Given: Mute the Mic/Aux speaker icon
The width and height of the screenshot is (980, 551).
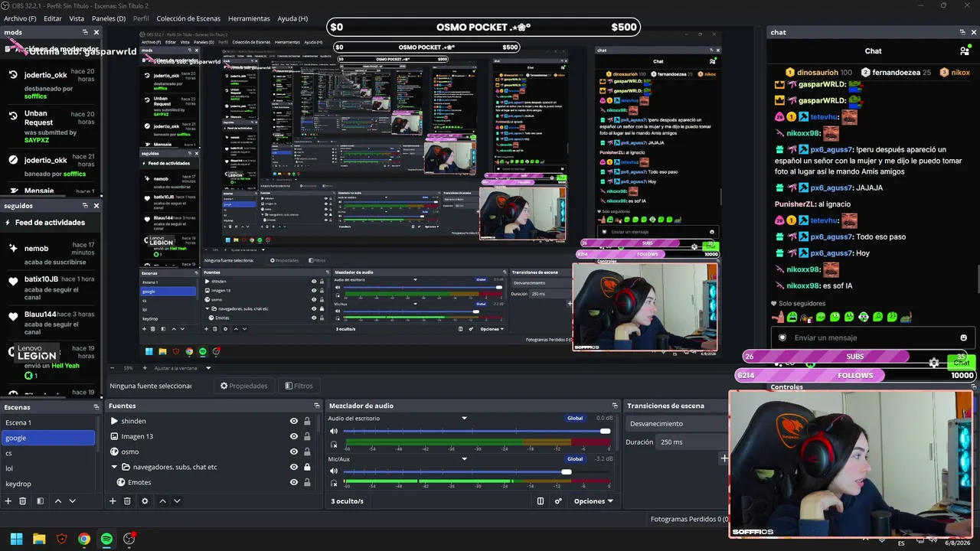Looking at the screenshot, I should pyautogui.click(x=334, y=473).
